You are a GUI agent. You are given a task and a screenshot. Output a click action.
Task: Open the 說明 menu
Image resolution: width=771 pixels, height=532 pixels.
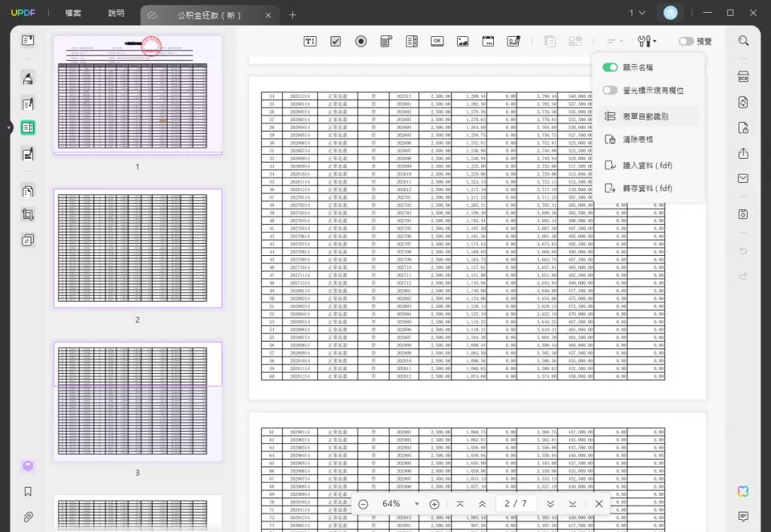tap(116, 13)
